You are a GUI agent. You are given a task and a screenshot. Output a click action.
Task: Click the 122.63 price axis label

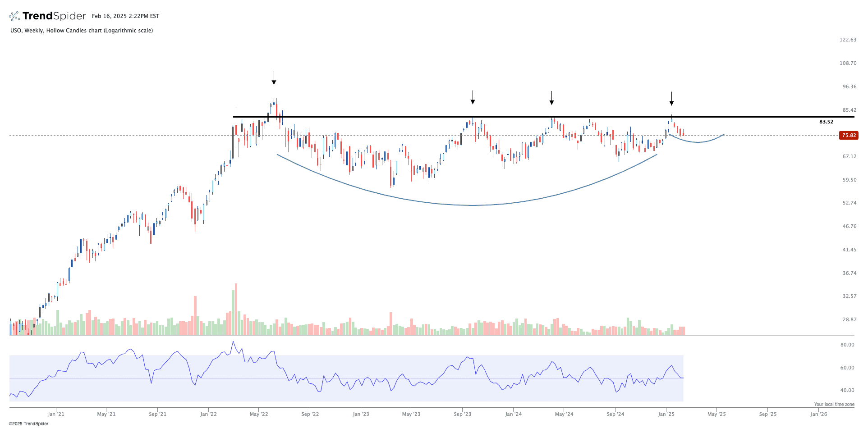pos(848,40)
